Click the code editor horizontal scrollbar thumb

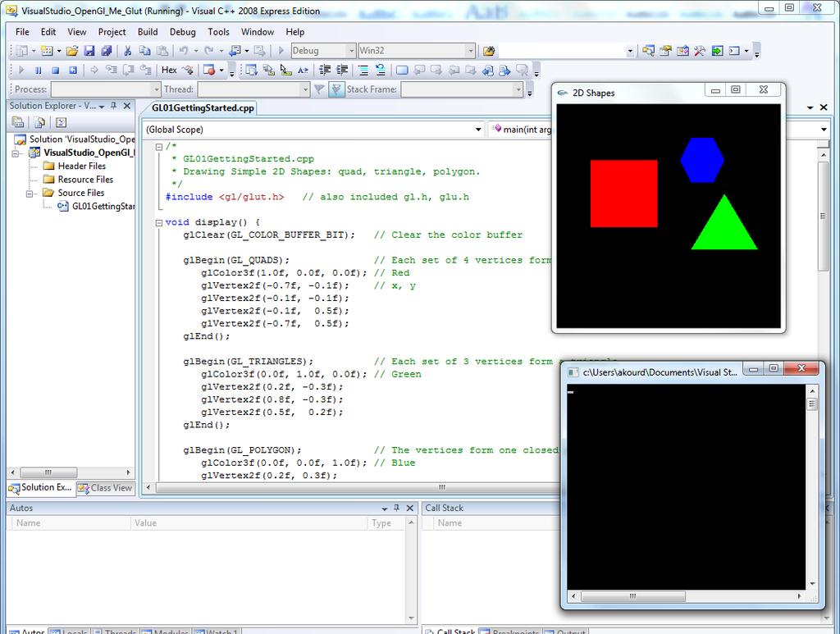(357, 487)
